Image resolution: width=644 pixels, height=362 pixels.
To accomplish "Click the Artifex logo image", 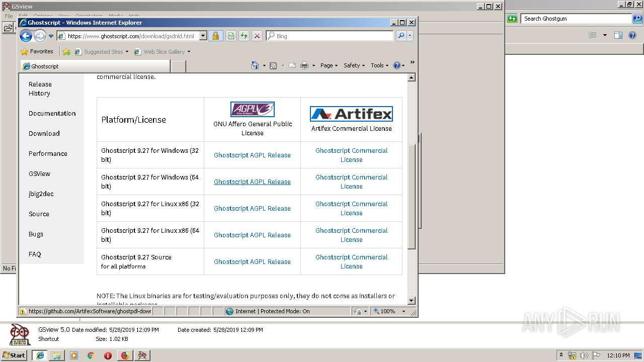I will point(351,114).
